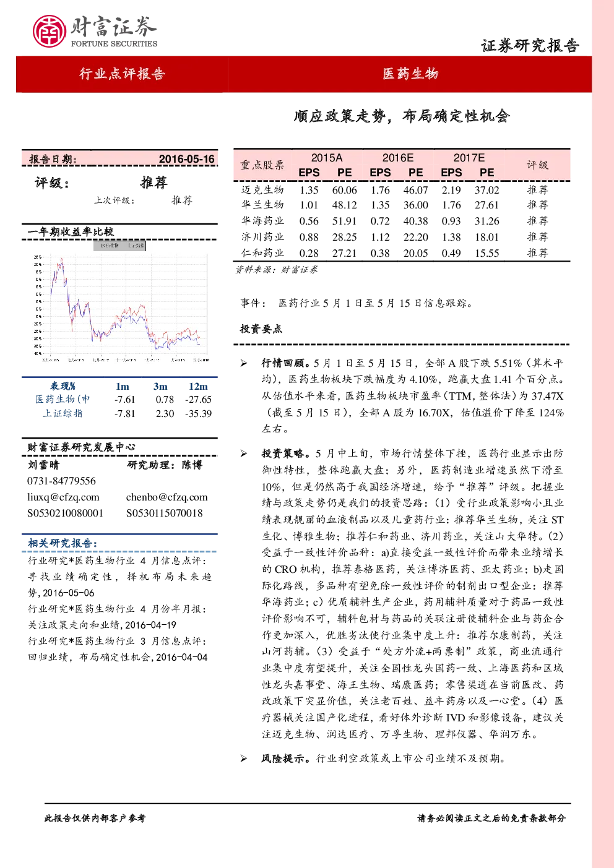Click the 60.06 PE cell
Image resolution: width=614 pixels, height=868 pixels.
[344, 191]
